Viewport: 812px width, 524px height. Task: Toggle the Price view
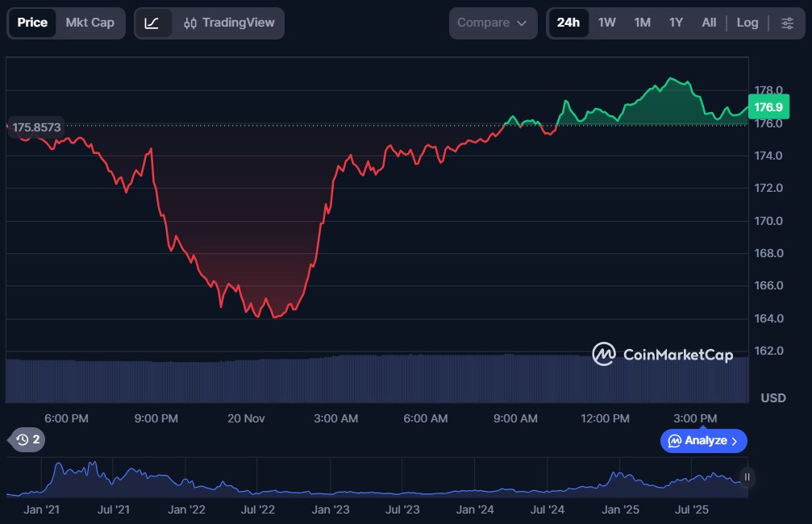coord(32,23)
